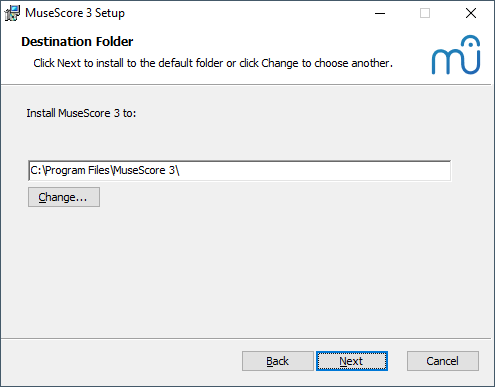Image resolution: width=495 pixels, height=387 pixels.
Task: Click the MuseScore 3 Setup title text
Action: [x=75, y=13]
